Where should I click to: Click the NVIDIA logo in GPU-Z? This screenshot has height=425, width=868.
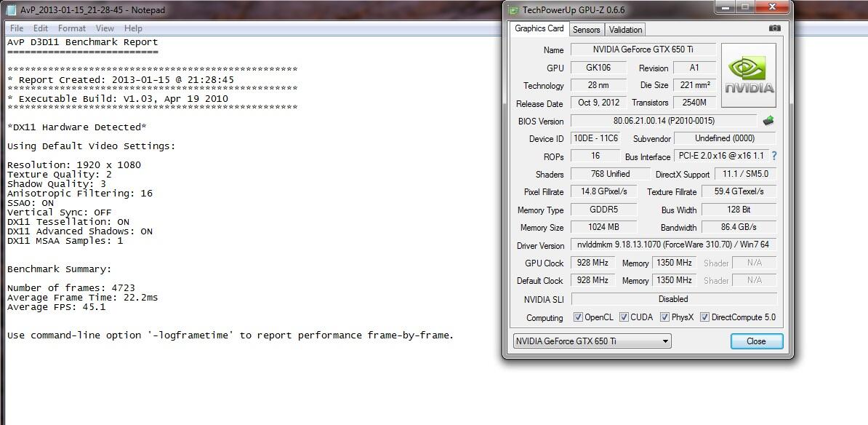click(749, 76)
